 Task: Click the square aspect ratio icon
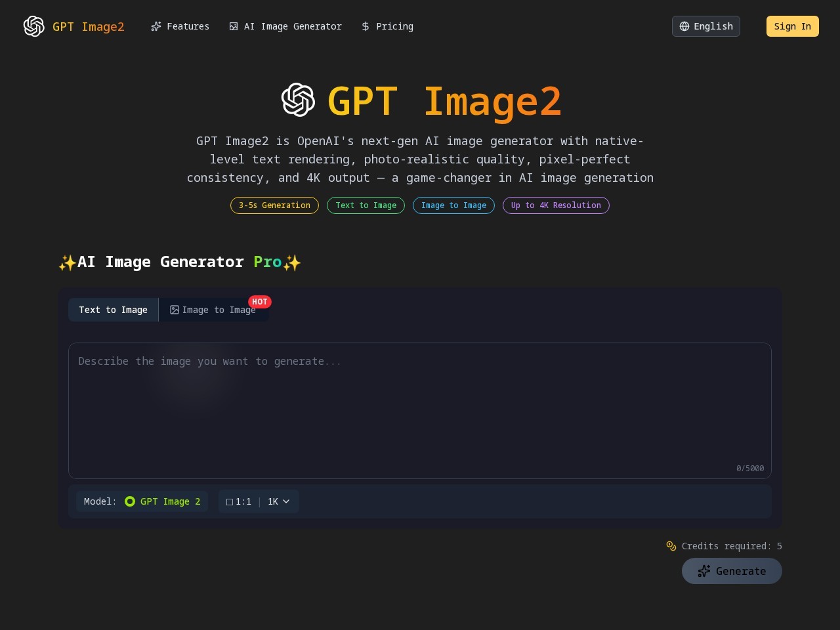[x=230, y=502]
